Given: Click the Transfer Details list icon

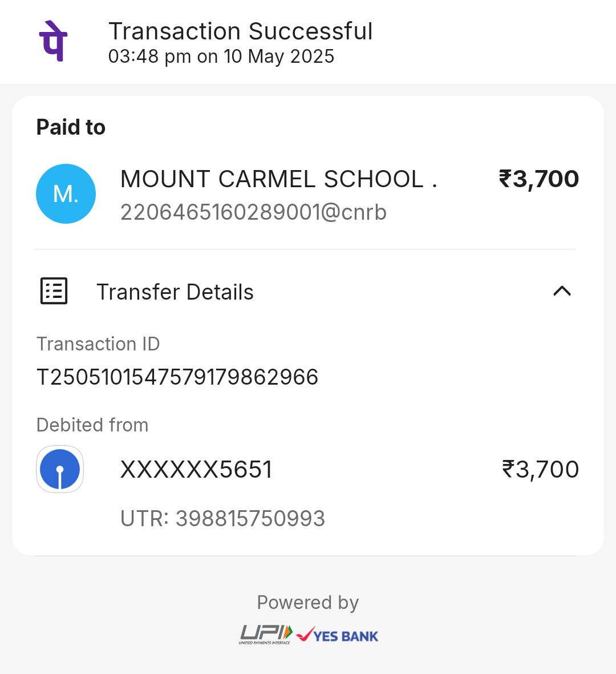Looking at the screenshot, I should [54, 291].
